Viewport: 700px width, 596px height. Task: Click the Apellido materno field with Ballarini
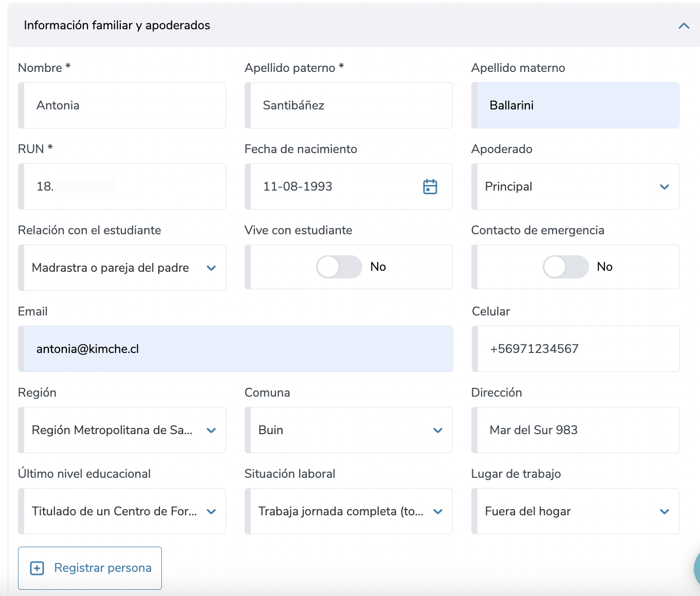tap(576, 105)
